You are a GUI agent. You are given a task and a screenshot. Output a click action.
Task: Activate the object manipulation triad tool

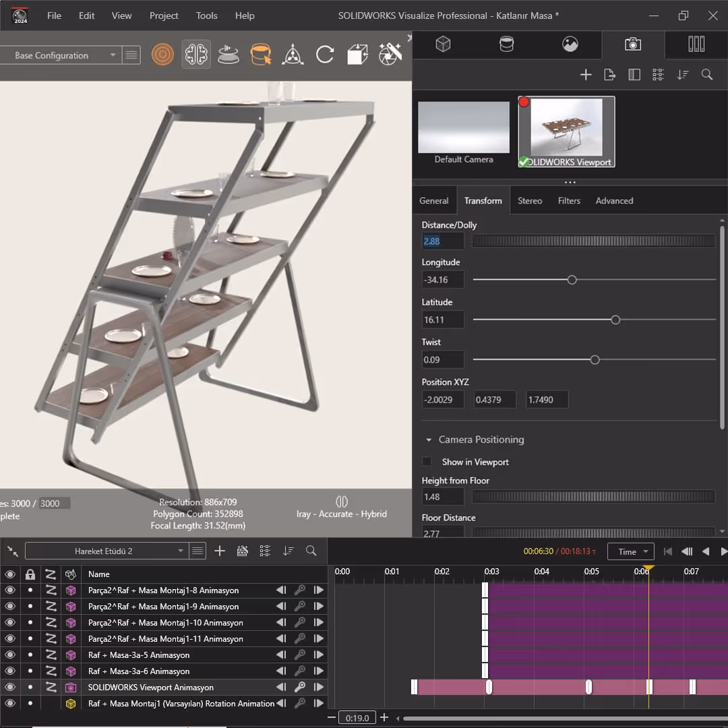[293, 55]
